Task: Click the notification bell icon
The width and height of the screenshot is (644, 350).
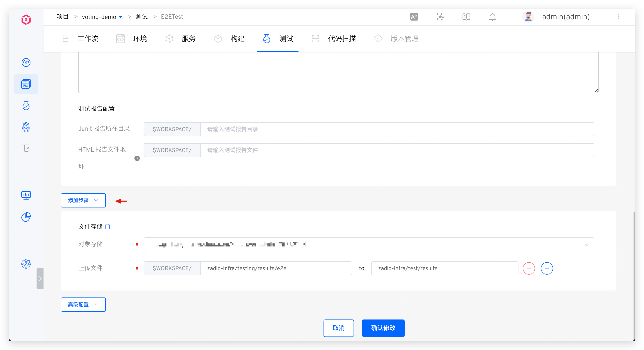Action: point(492,17)
